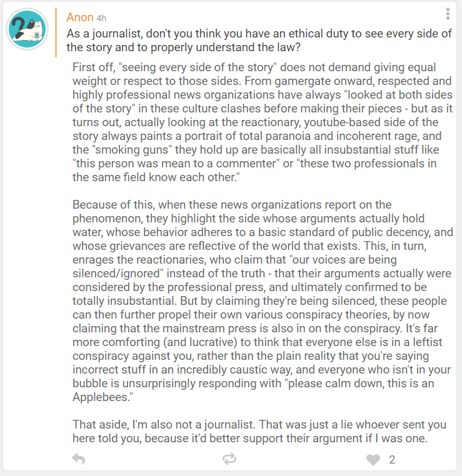Click the reply arrow icon
Image resolution: width=462 pixels, height=476 pixels.
pyautogui.click(x=78, y=459)
